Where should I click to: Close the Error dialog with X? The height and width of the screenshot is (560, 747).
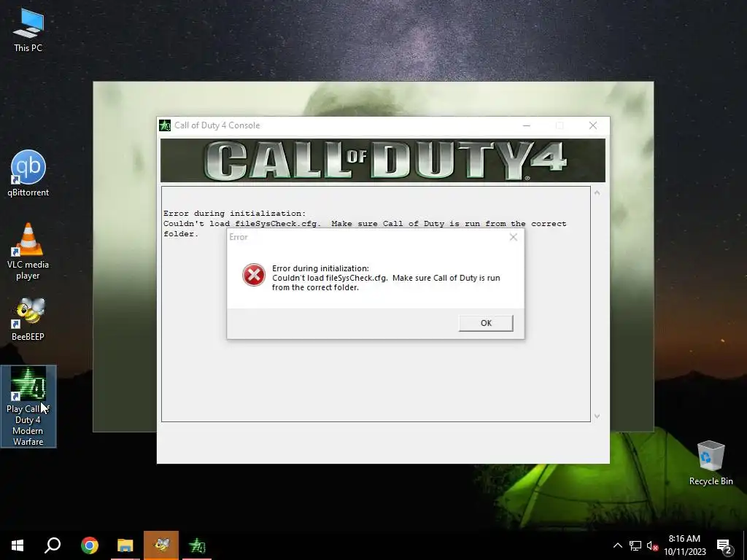pyautogui.click(x=513, y=237)
